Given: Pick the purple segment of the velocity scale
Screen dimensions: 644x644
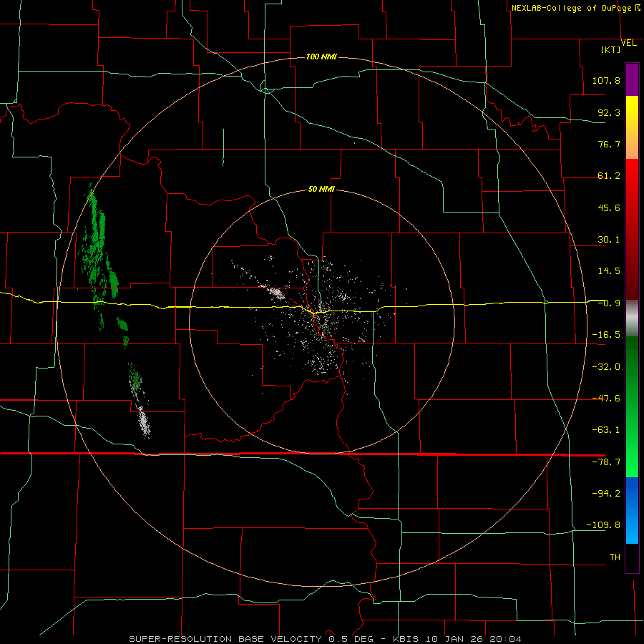Looking at the screenshot, I should tap(632, 80).
